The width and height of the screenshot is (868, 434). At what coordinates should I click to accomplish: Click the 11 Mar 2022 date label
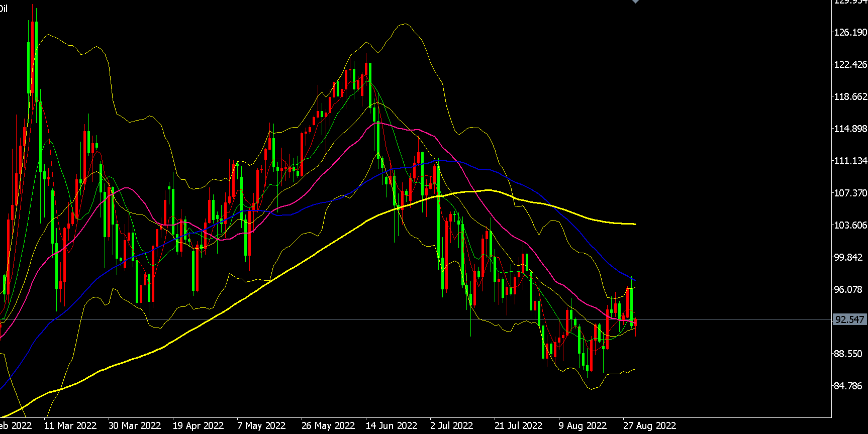click(x=70, y=425)
